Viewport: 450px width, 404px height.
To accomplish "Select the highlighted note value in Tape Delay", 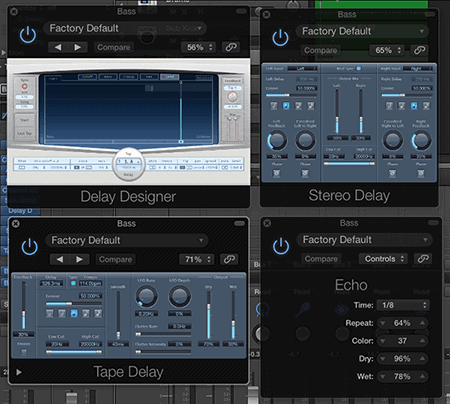I will pos(74,313).
